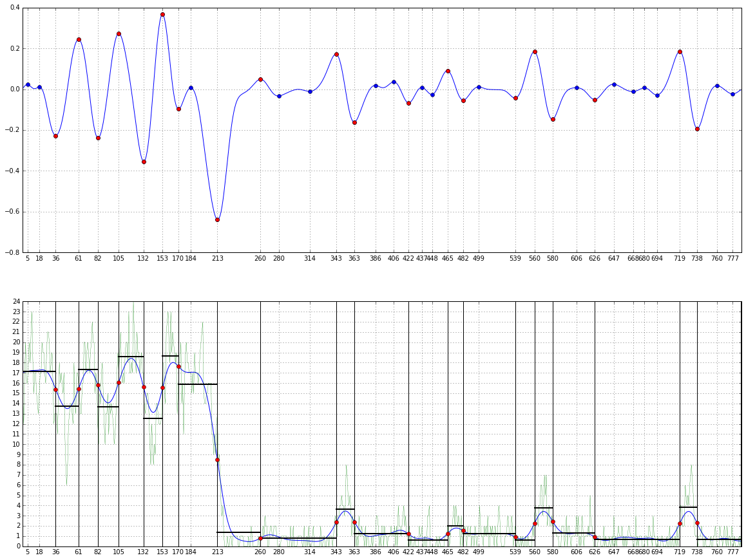Click the red marker on line 260 in lower plot
This screenshot has height=560, width=746.
coord(261,538)
